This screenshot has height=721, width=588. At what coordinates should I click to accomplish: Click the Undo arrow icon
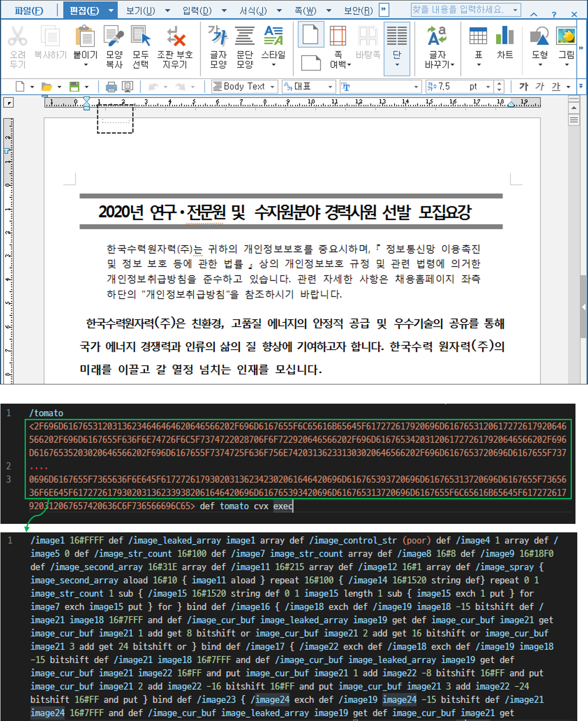click(154, 86)
